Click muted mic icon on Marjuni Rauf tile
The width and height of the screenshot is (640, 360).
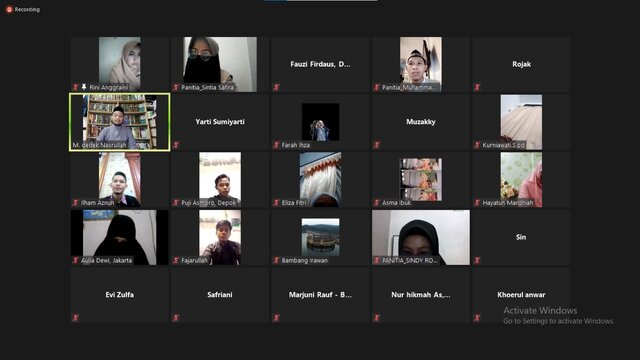pyautogui.click(x=276, y=318)
